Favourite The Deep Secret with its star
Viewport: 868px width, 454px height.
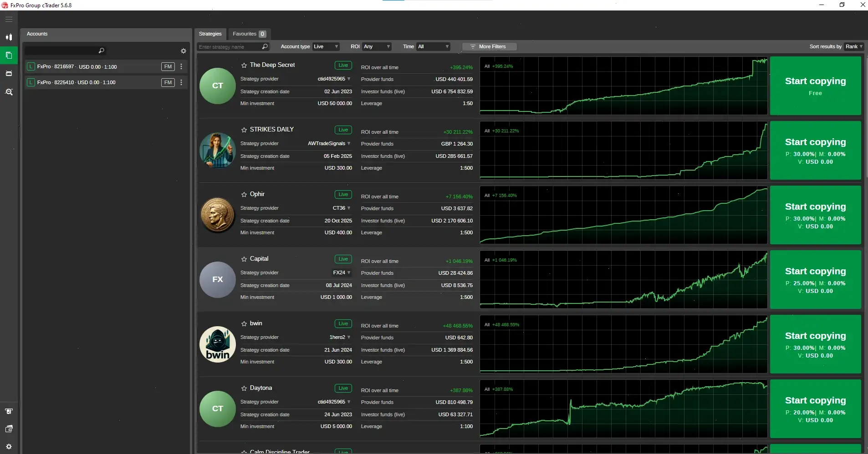click(x=244, y=65)
